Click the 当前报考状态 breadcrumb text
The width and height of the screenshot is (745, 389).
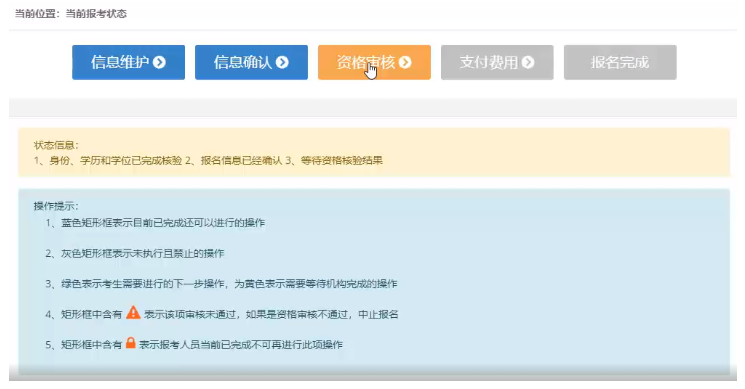[96, 14]
